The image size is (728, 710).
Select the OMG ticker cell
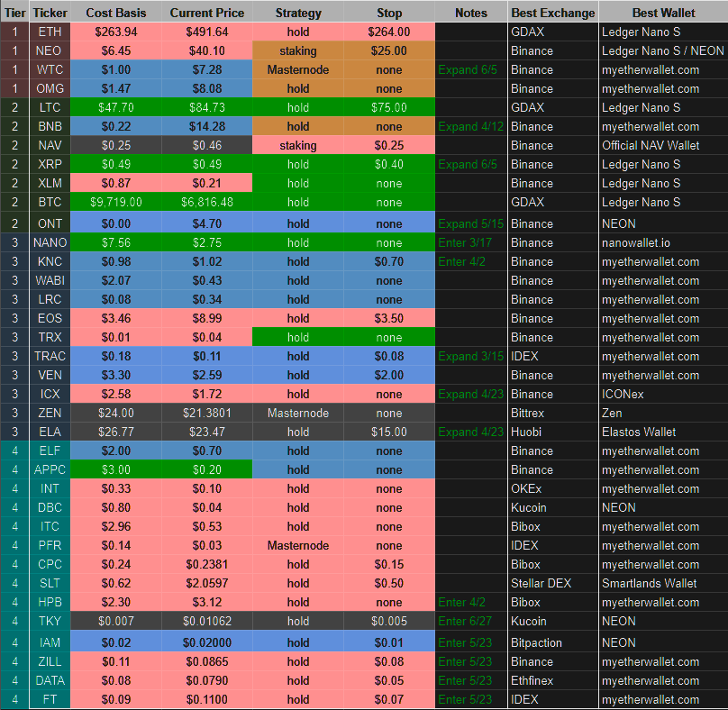pyautogui.click(x=50, y=88)
